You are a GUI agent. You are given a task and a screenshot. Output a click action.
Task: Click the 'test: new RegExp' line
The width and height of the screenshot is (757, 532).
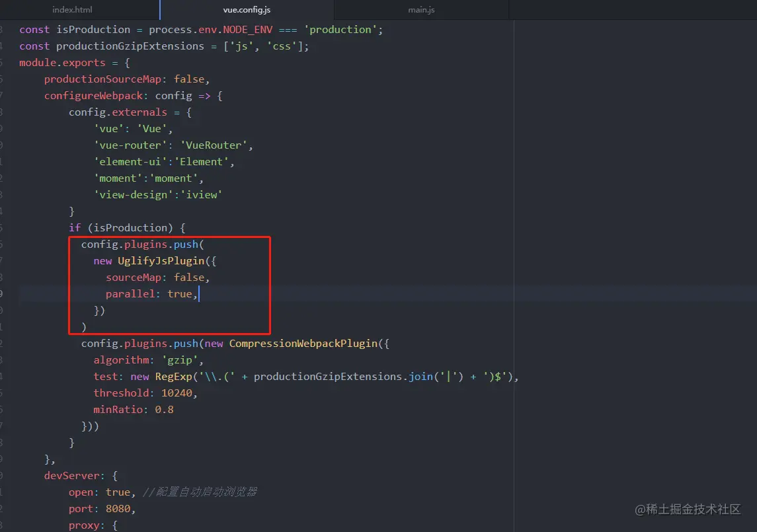[306, 377]
